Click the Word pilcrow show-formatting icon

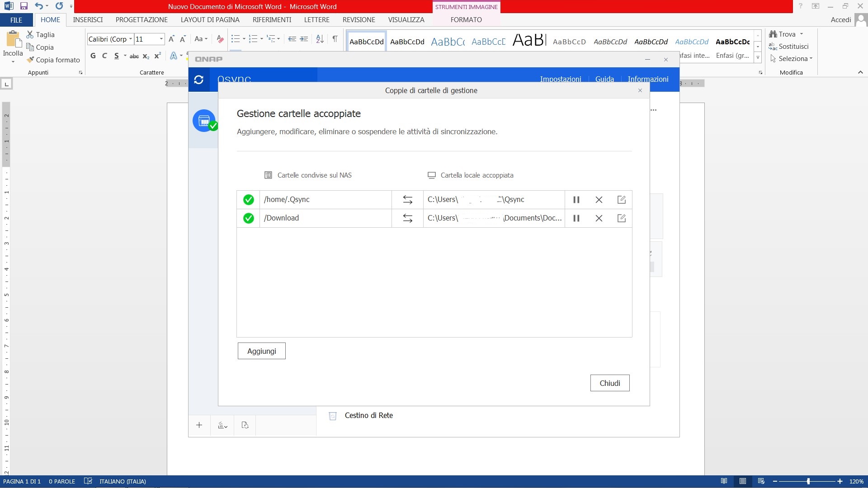coord(335,39)
